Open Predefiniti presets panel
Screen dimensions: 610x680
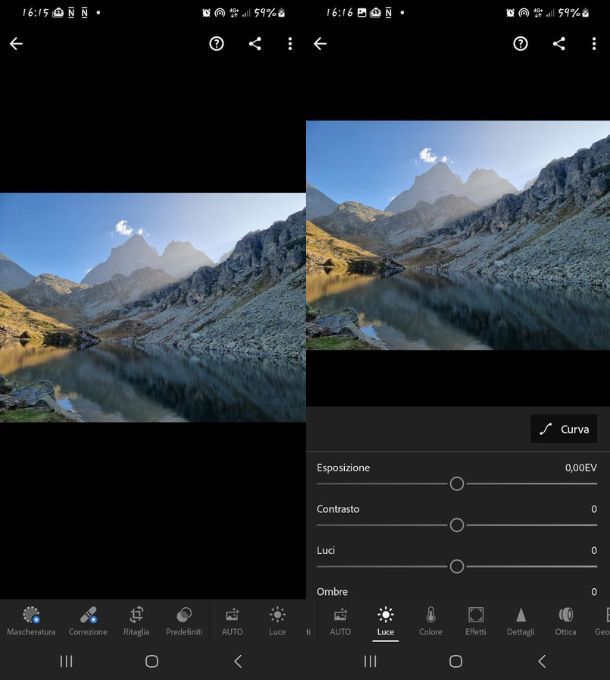coord(184,619)
